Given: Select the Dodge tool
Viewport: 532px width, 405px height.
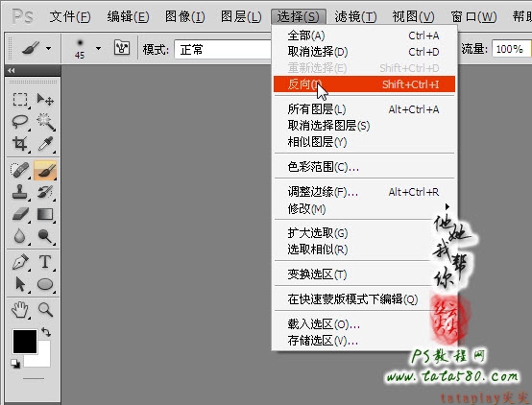Looking at the screenshot, I should (x=45, y=236).
